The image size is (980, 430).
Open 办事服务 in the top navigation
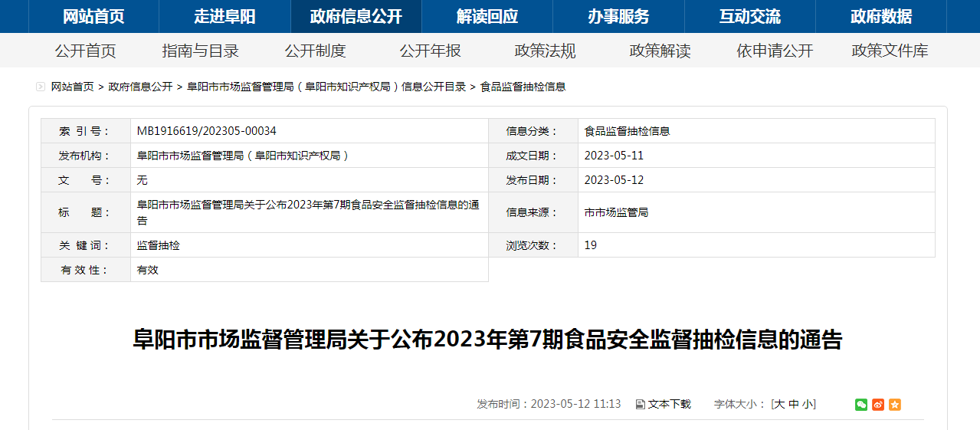[x=618, y=16]
